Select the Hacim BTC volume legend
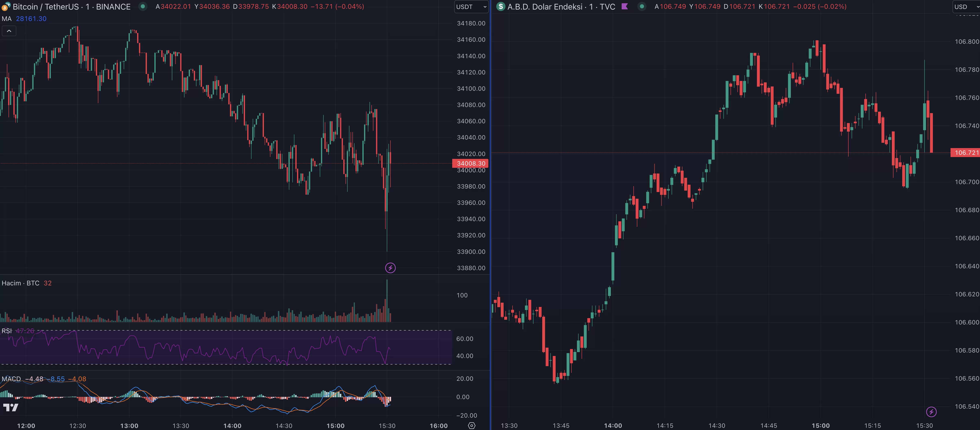The height and width of the screenshot is (430, 980). pos(21,283)
